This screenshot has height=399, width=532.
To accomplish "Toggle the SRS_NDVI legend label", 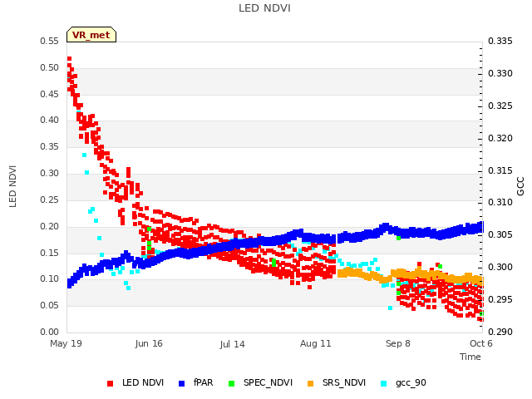I will 344,382.
